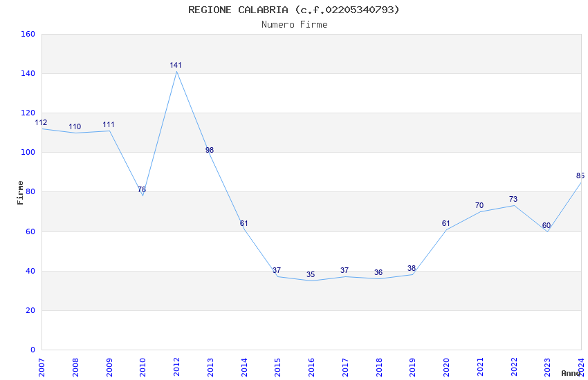588x380 pixels.
Task: Select the 38 data label for 2019
Action: tap(412, 269)
